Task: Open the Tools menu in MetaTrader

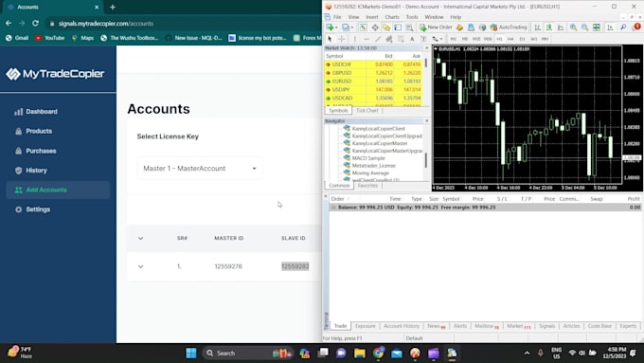Action: pyautogui.click(x=412, y=17)
